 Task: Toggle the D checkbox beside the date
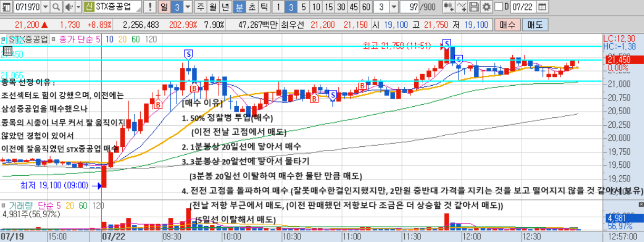click(x=498, y=7)
